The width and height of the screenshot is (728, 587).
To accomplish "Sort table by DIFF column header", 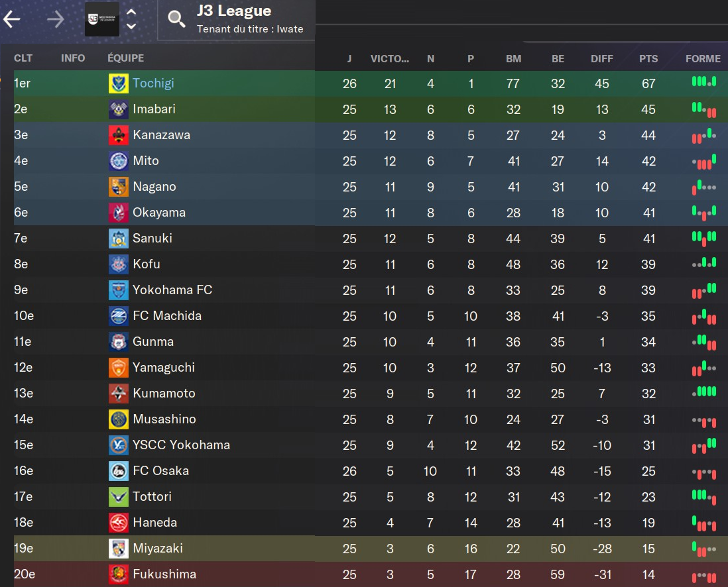I will pyautogui.click(x=602, y=58).
